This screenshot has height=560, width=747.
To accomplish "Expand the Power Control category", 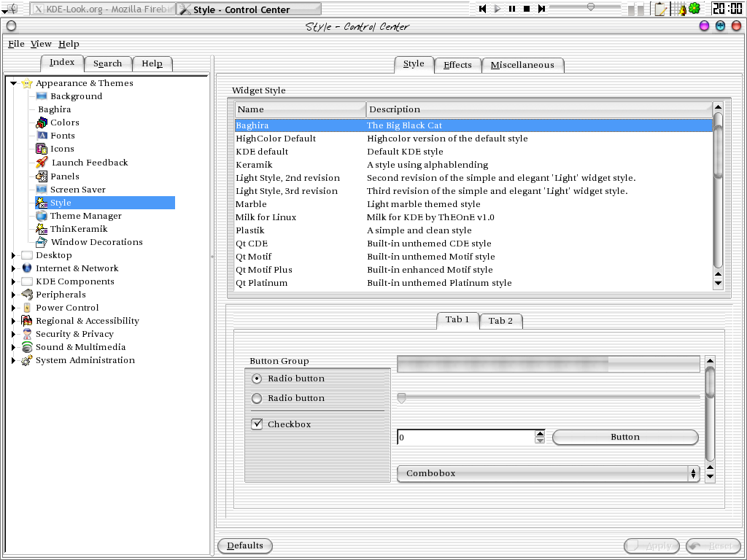I will click(13, 308).
